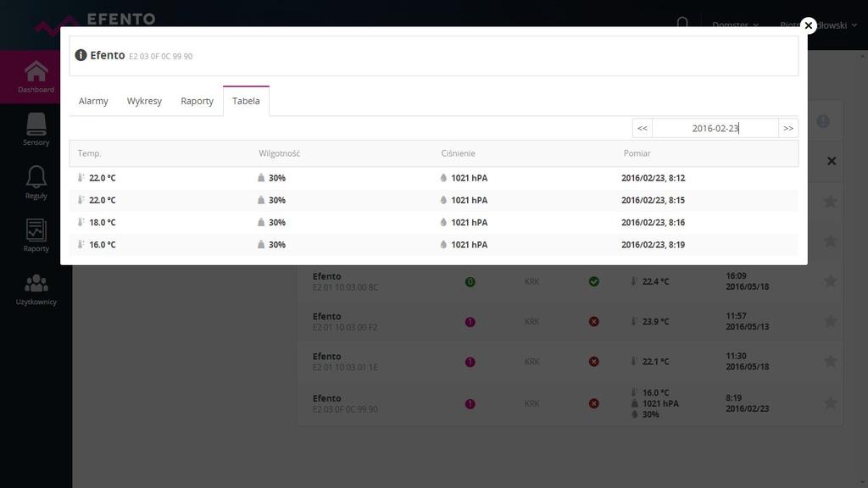Click the thermometer icon in the 18.0 °C row

[x=81, y=222]
